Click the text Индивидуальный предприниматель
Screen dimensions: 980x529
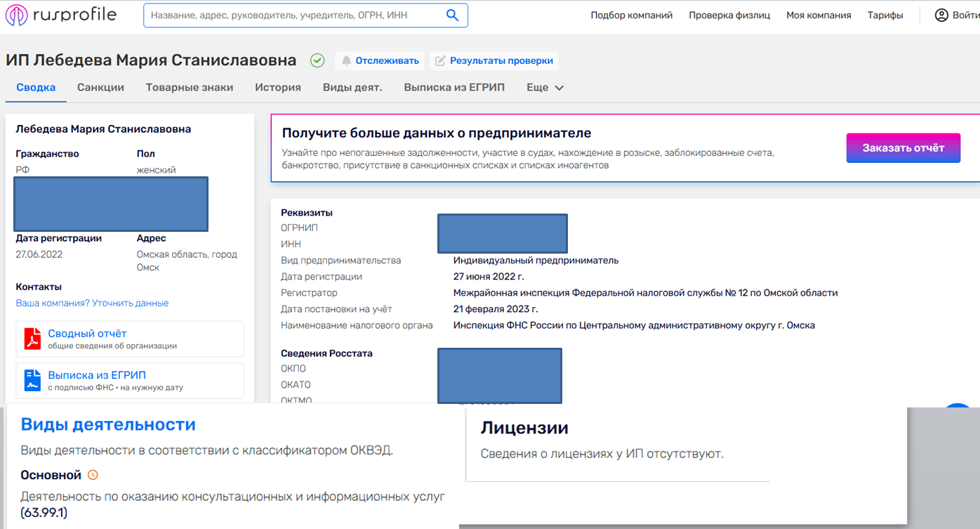536,261
